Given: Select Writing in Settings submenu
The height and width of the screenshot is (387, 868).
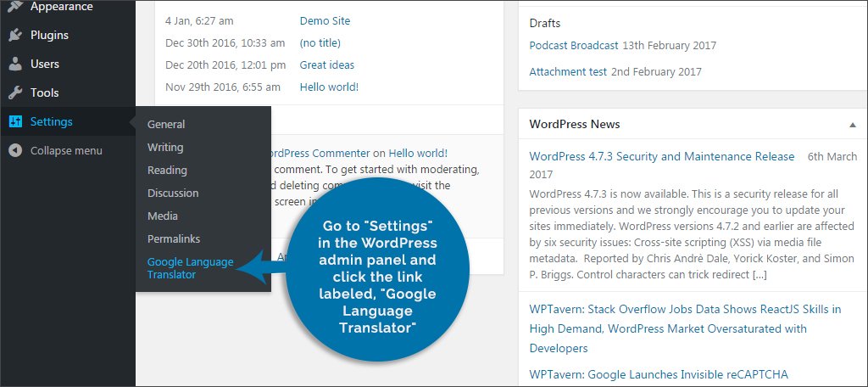Looking at the screenshot, I should click(x=165, y=147).
